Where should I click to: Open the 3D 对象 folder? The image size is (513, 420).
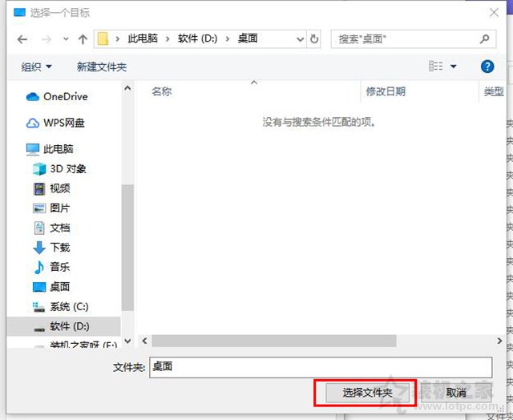pyautogui.click(x=67, y=169)
